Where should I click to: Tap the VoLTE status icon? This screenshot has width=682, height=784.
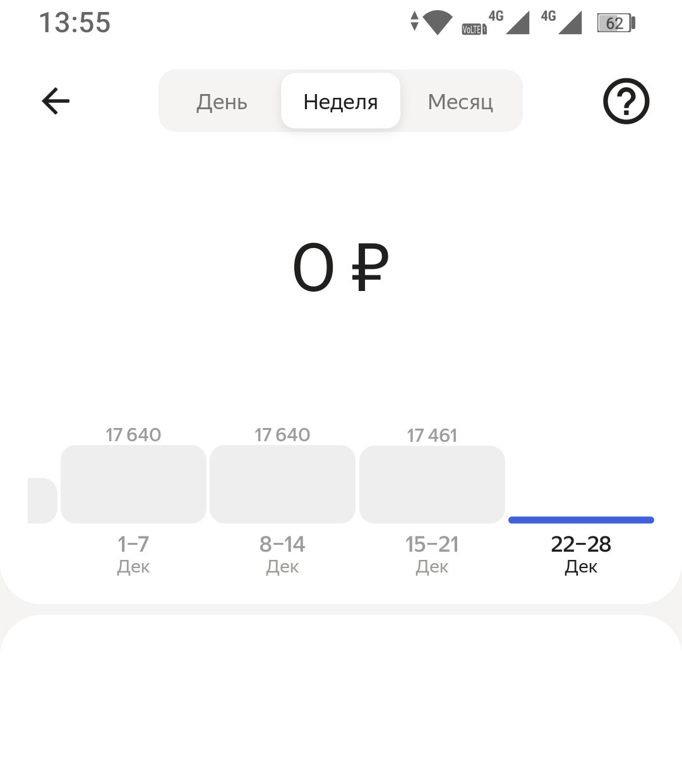[474, 29]
